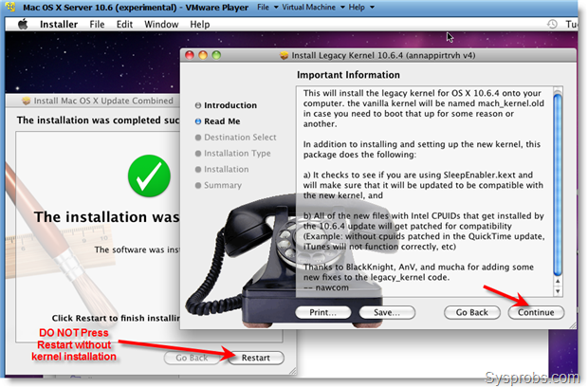The height and width of the screenshot is (388, 588).
Task: Open VMware Virtual Machine dropdown
Action: coord(313,8)
